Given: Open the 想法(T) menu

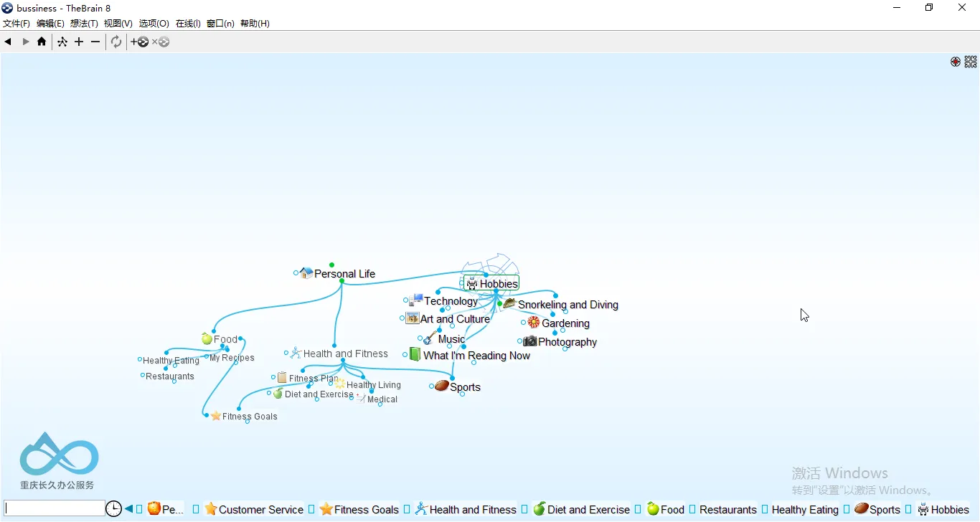Looking at the screenshot, I should point(84,24).
